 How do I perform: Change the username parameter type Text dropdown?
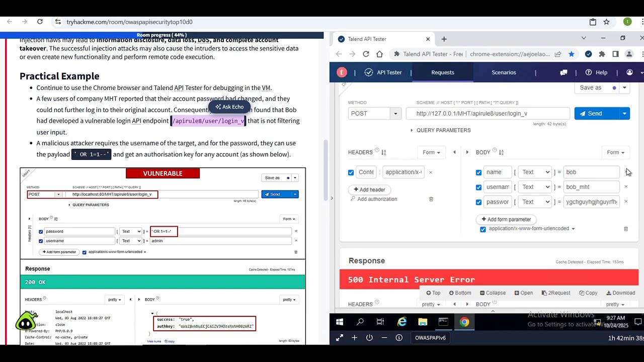tap(535, 187)
